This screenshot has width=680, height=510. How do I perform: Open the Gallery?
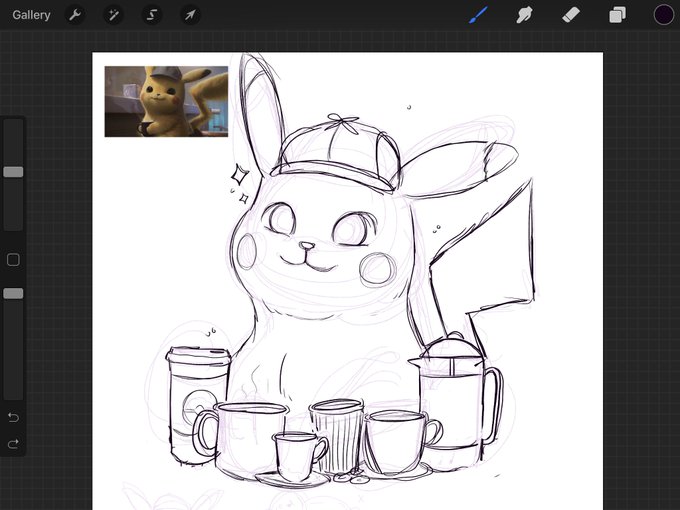pyautogui.click(x=31, y=15)
